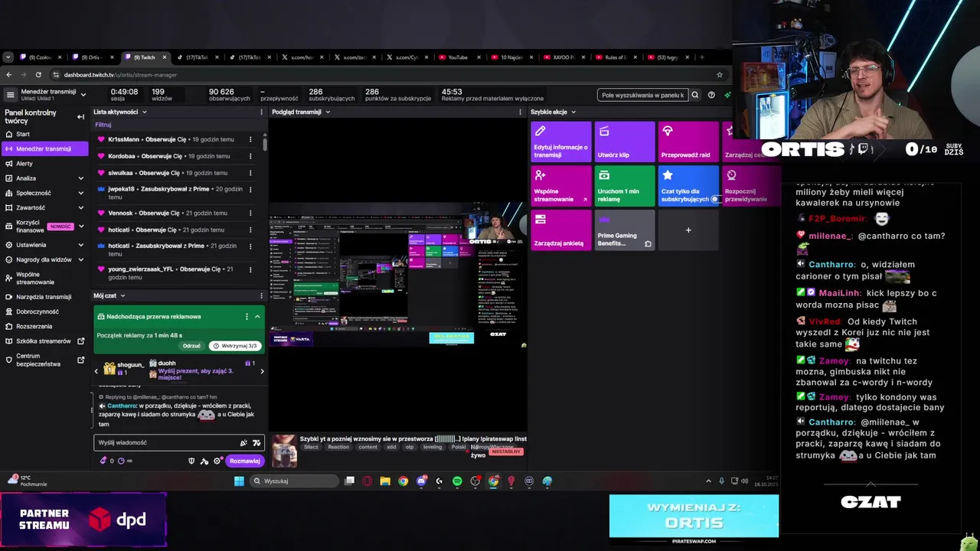Viewport: 980px width, 551px height.
Task: Add a new quick action tile
Action: tap(688, 230)
